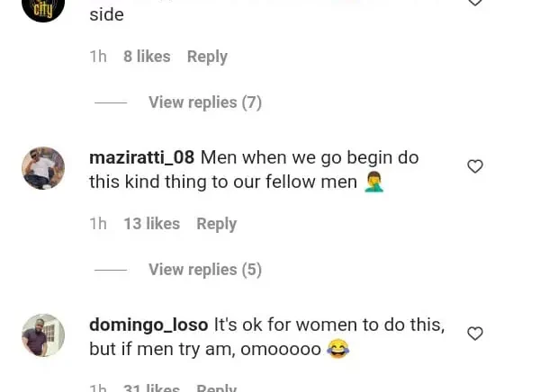Like the top comment ending in "side"
The image size is (540, 392).
(475, 3)
